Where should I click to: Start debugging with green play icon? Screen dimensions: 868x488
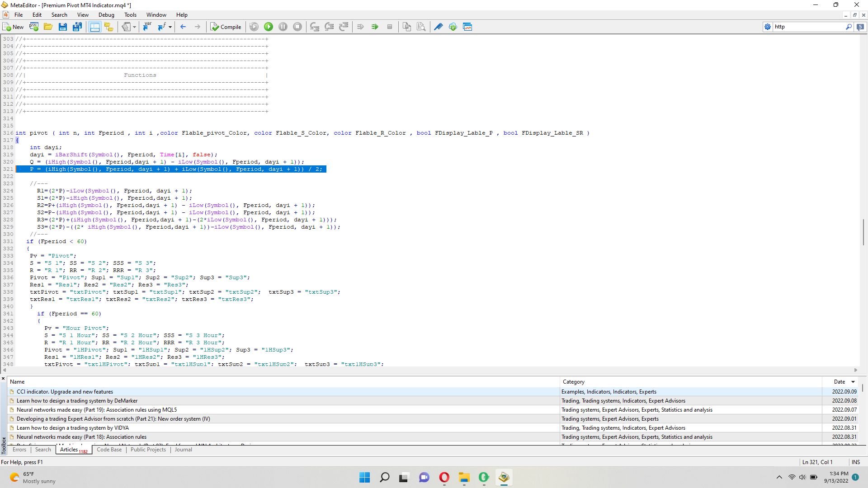point(269,27)
